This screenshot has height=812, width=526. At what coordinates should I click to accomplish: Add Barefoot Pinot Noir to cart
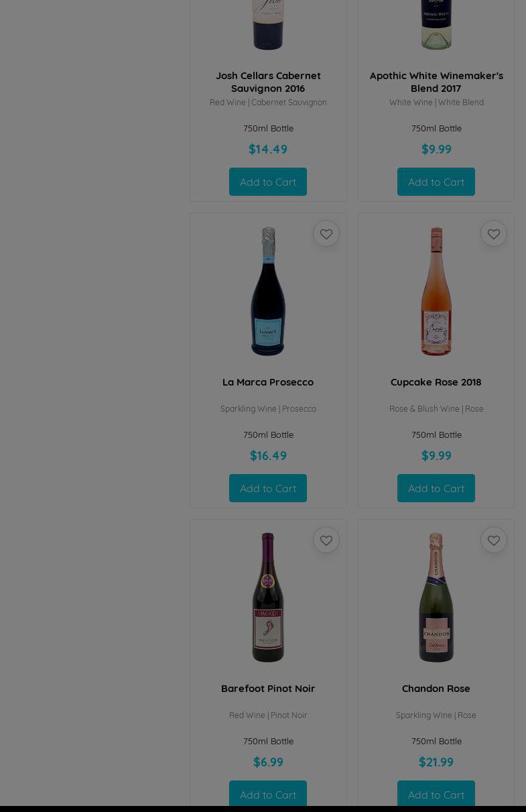(x=268, y=795)
